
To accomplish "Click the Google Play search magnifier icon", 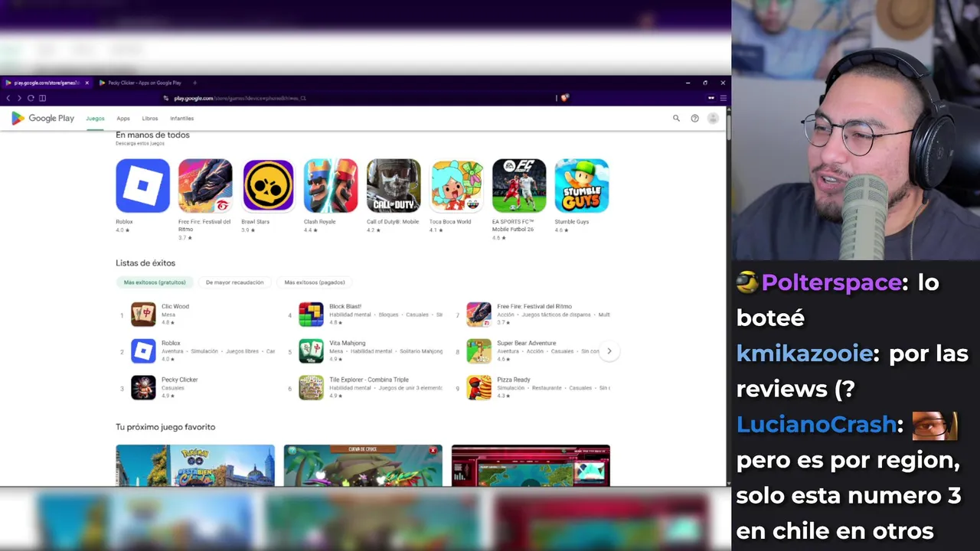I will coord(676,119).
